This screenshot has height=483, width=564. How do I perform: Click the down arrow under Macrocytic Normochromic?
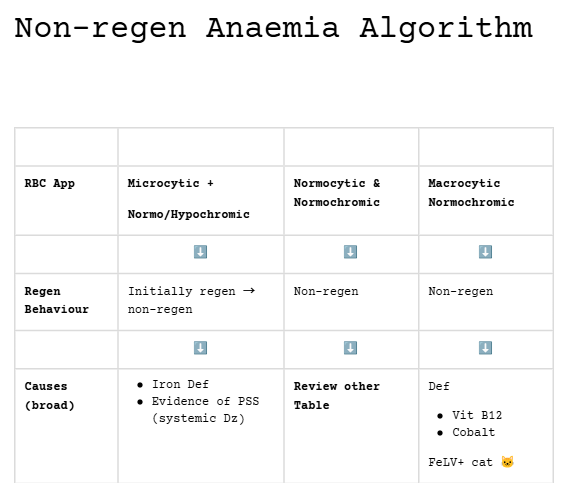(485, 252)
